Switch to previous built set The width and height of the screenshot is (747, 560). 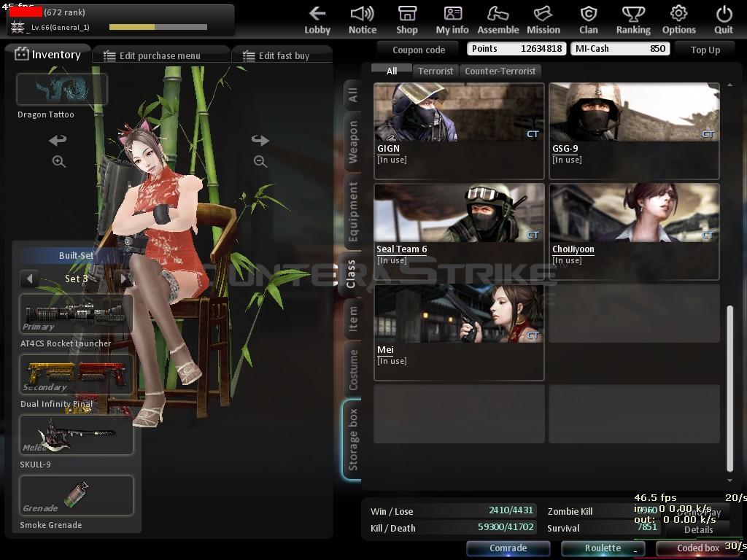pos(29,279)
